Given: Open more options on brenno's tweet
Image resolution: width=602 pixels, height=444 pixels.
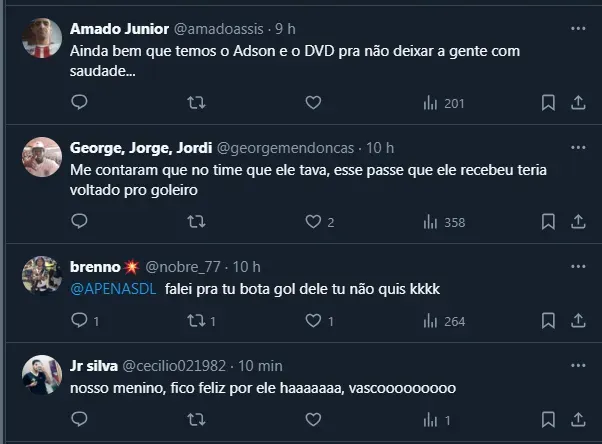Looking at the screenshot, I should pos(577,266).
